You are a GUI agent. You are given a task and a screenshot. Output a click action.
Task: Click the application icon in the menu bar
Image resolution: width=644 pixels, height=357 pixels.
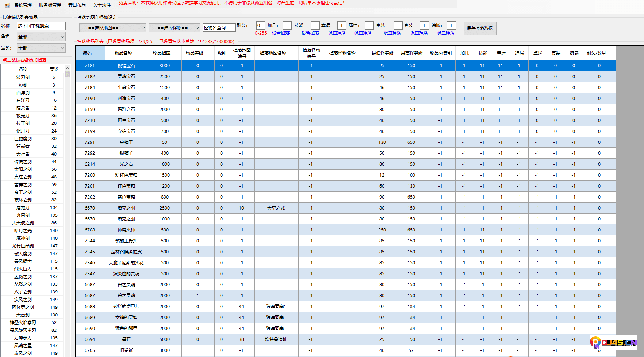(7, 5)
